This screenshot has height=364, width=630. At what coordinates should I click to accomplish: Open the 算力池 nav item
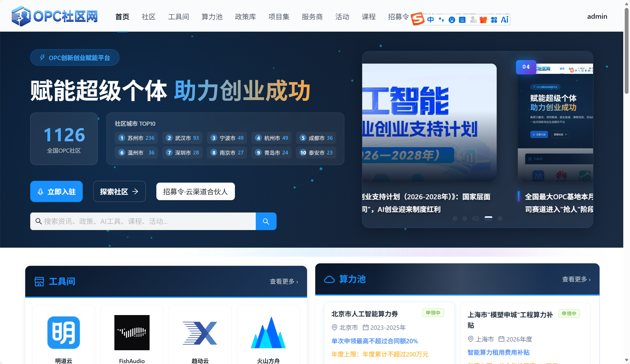pos(212,17)
